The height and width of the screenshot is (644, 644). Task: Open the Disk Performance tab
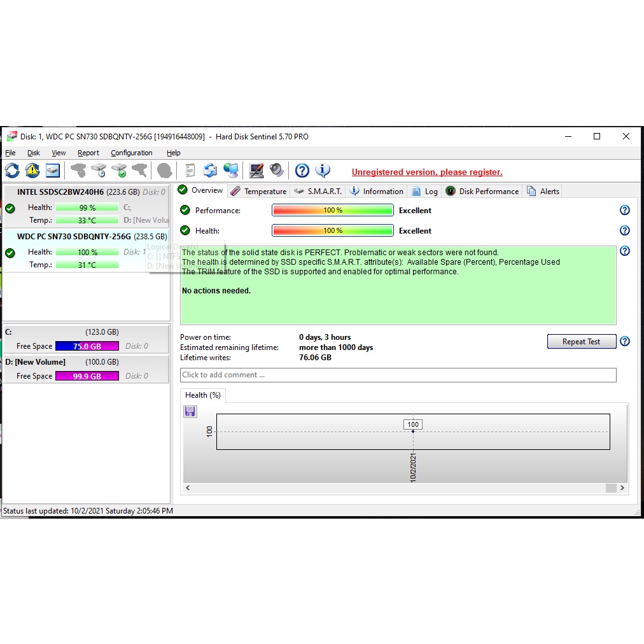[x=482, y=191]
